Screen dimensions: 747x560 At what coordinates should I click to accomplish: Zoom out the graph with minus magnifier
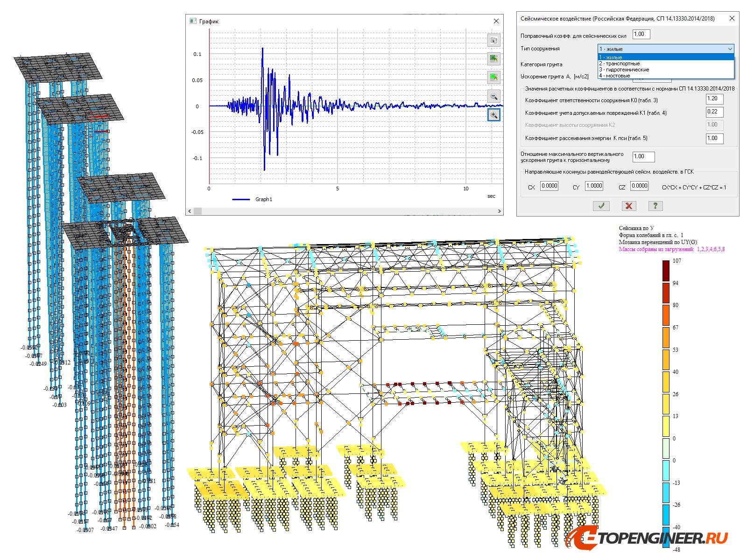point(493,96)
